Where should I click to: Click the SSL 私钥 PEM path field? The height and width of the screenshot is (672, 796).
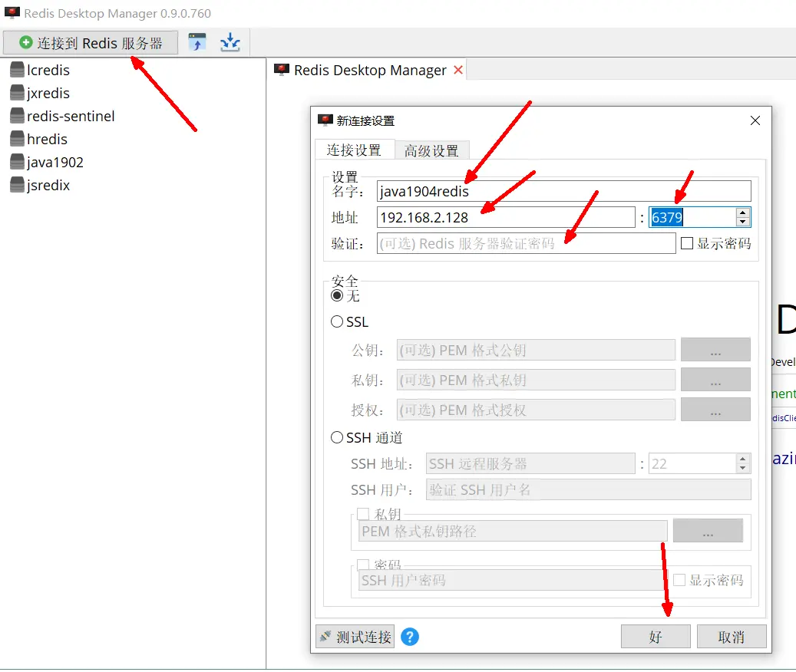536,380
